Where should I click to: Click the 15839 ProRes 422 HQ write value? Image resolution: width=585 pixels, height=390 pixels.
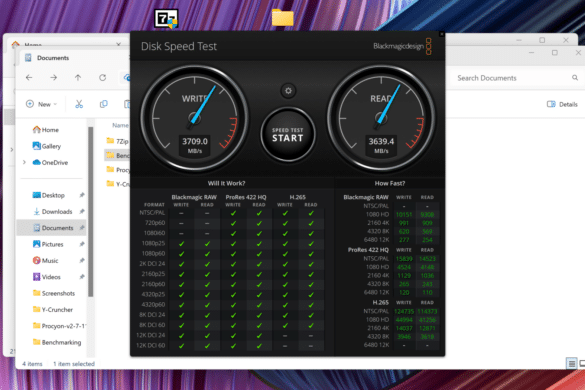404,259
